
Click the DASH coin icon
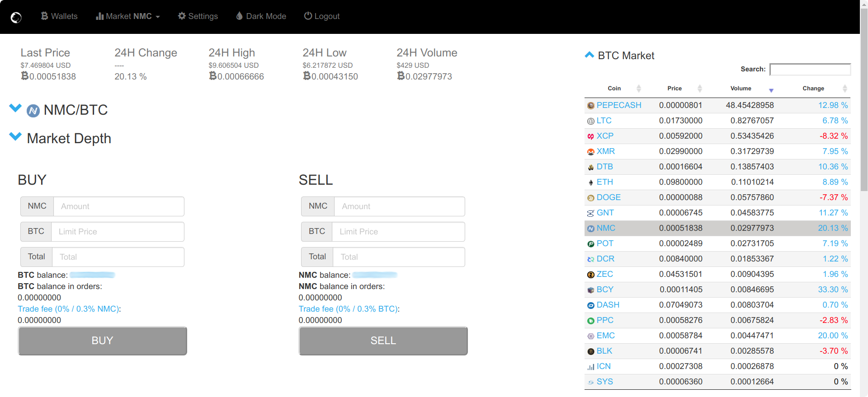[590, 305]
